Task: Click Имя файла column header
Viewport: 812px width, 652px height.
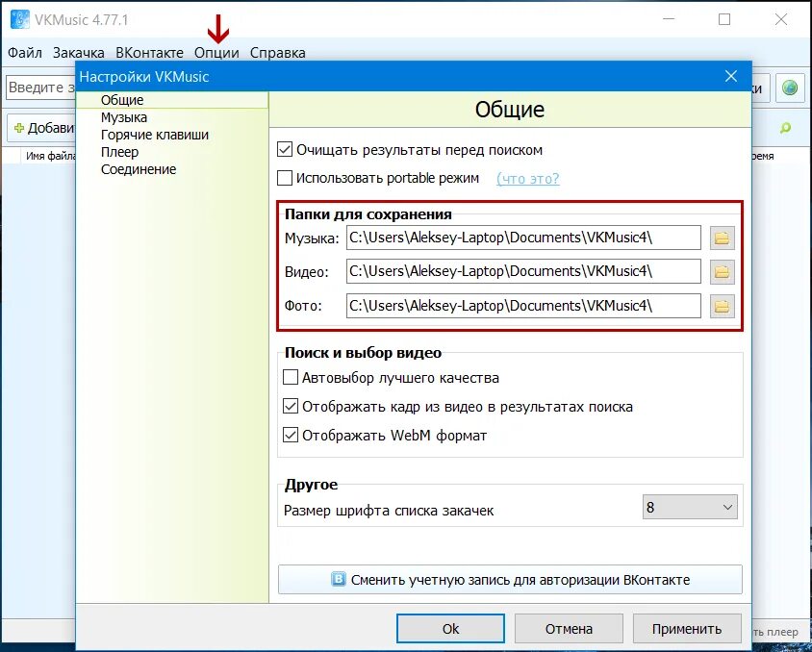Action: (x=51, y=156)
